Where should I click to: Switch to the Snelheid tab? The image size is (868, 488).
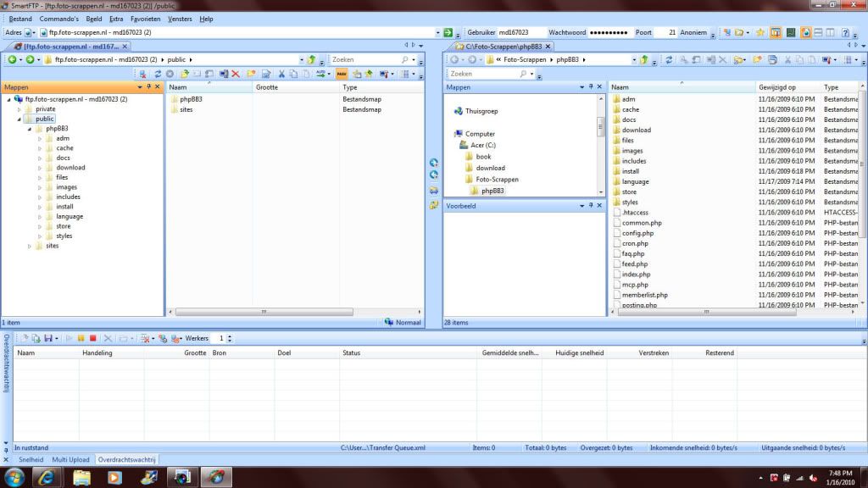click(x=31, y=460)
